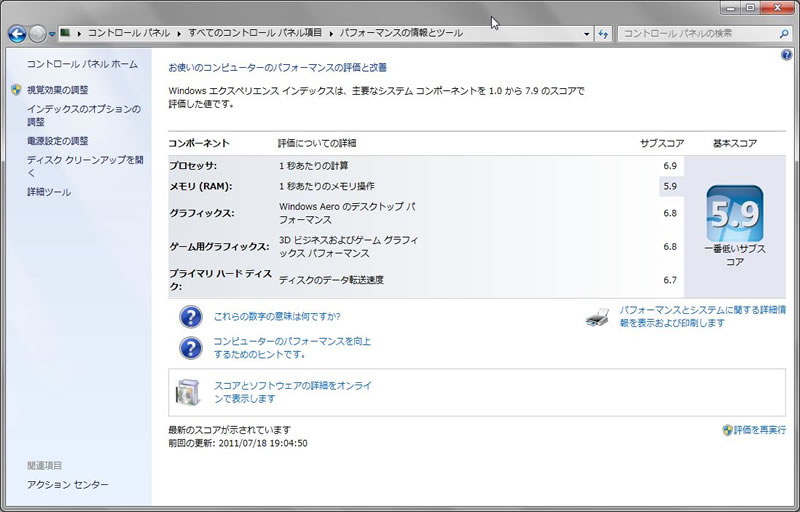Go to コントロール パネル ホーム in the sidebar

[82, 64]
